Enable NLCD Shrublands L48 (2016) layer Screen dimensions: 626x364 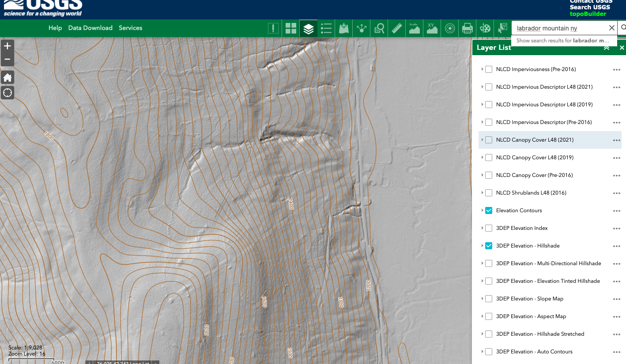click(489, 193)
